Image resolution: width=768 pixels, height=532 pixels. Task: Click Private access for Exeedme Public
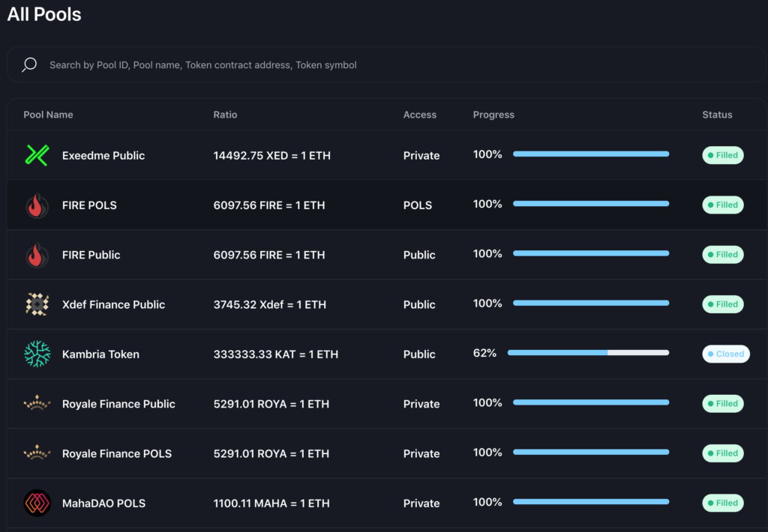[421, 156]
